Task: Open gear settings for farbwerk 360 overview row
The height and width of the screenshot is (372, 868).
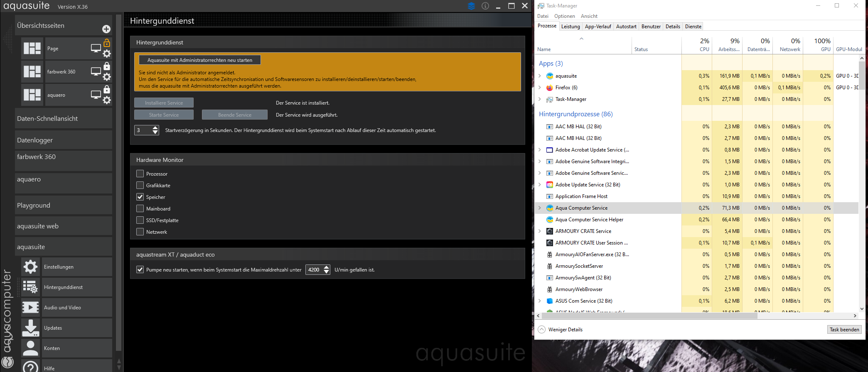Action: pos(107,77)
